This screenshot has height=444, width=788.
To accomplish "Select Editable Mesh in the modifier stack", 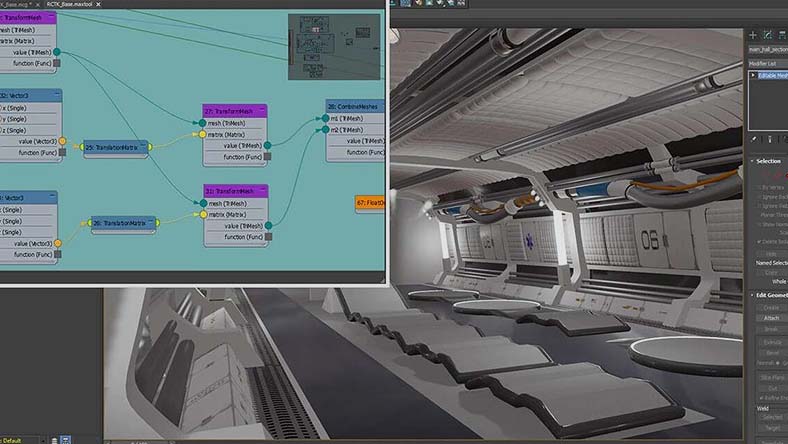I will tap(770, 76).
